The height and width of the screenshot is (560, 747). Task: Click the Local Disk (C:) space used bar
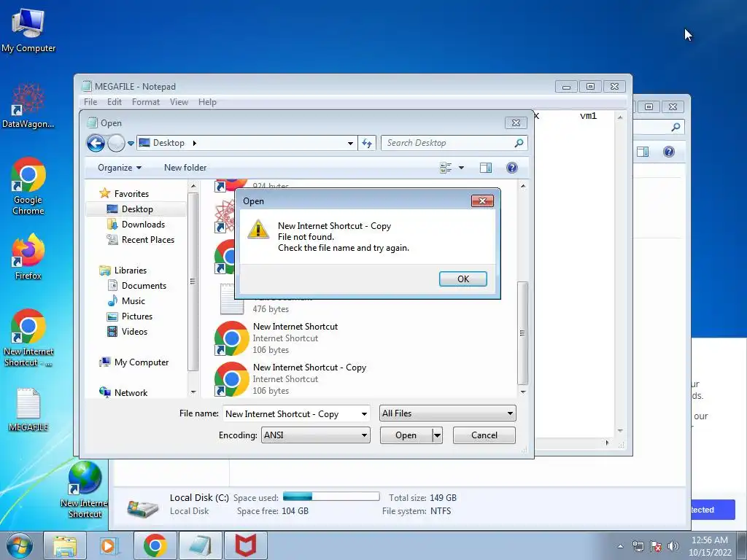tap(331, 497)
